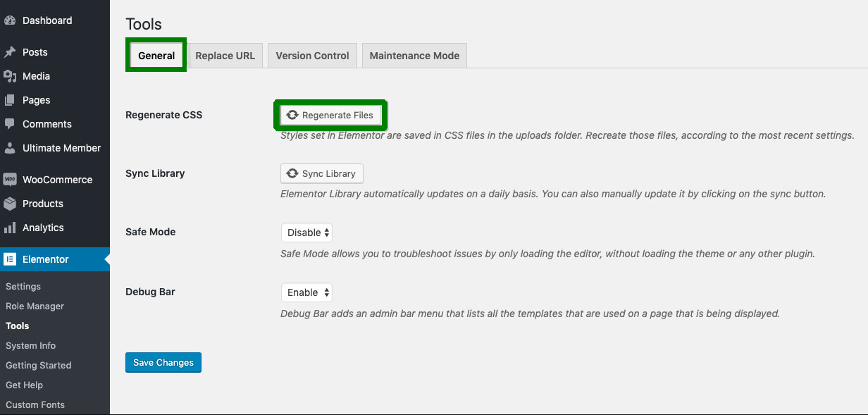This screenshot has height=415, width=868.
Task: Click the Ultimate Member person icon
Action: tap(10, 148)
